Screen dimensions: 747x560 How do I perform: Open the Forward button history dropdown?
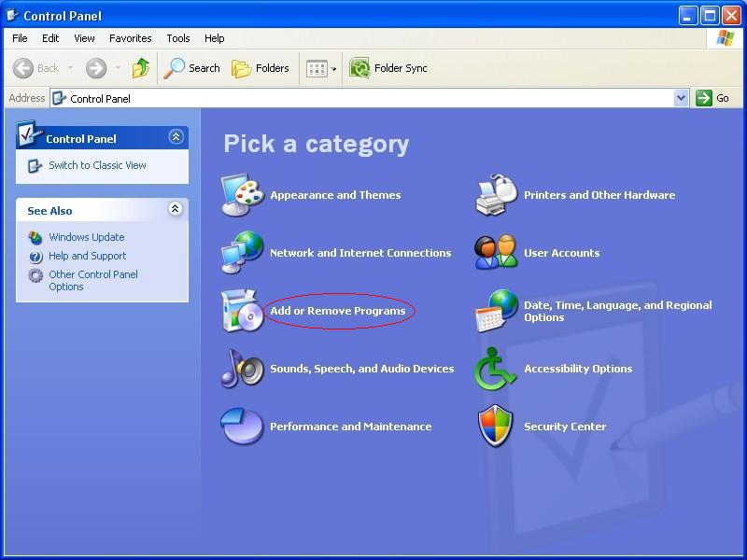[x=118, y=68]
